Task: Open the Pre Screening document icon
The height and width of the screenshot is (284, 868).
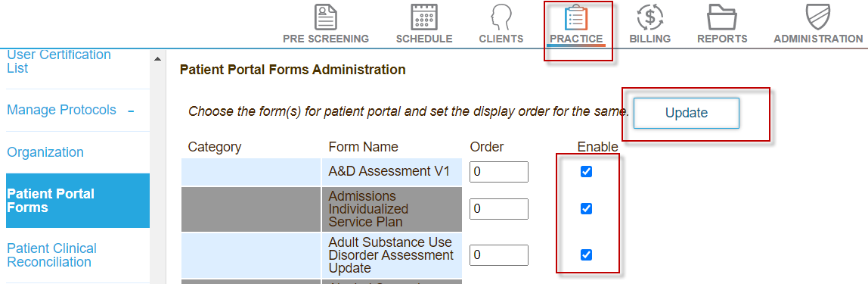Action: 325,17
